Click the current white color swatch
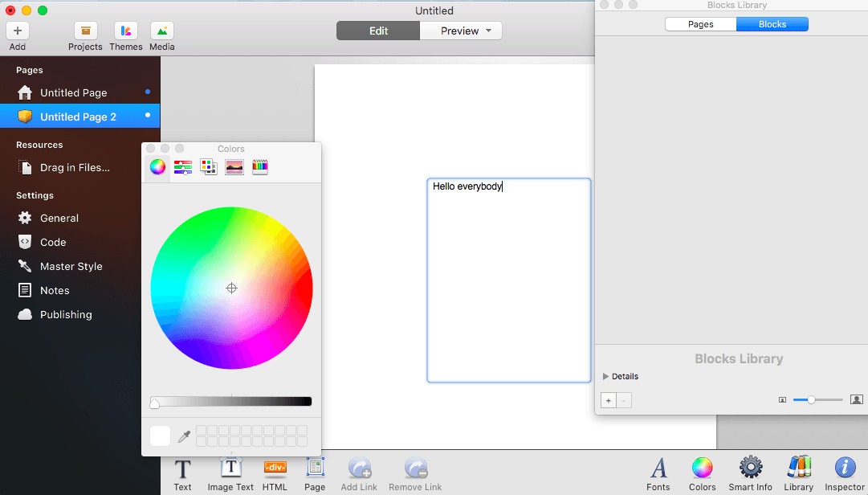This screenshot has width=868, height=495. tap(160, 436)
